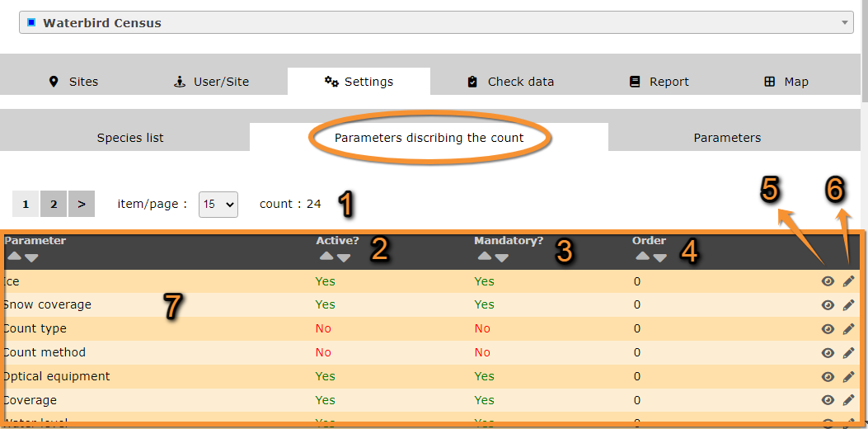
Task: Open the Species list sub-tab
Action: [x=130, y=138]
